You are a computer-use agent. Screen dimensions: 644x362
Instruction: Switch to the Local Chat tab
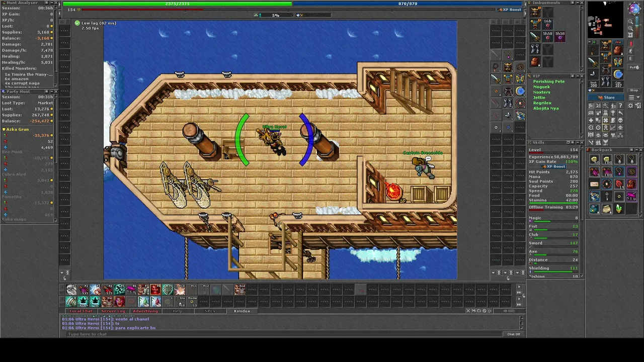click(81, 311)
